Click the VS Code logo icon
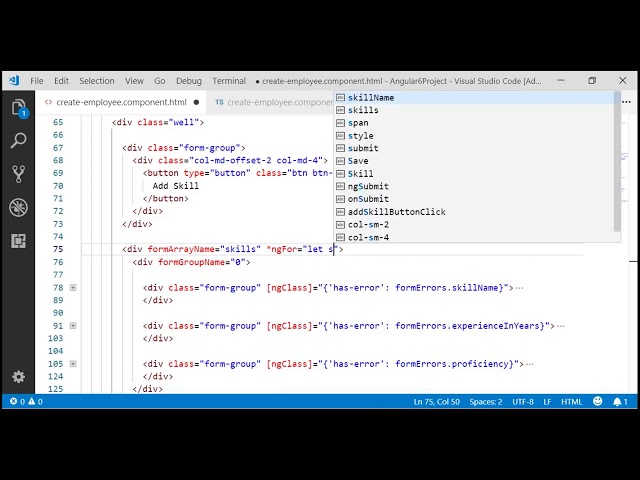Viewport: 640px width, 480px height. (14, 80)
